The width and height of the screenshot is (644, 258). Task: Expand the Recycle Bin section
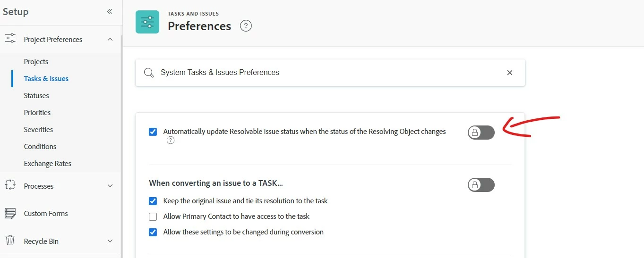coord(110,241)
